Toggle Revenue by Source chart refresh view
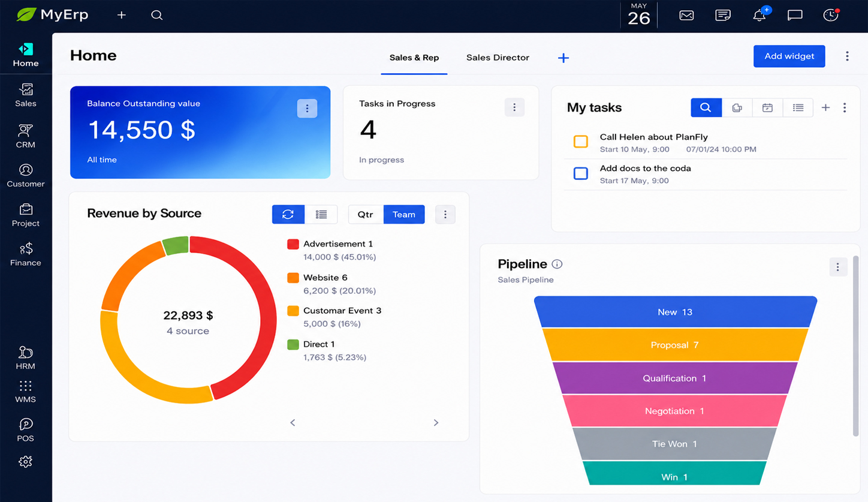The width and height of the screenshot is (868, 502). pos(288,214)
